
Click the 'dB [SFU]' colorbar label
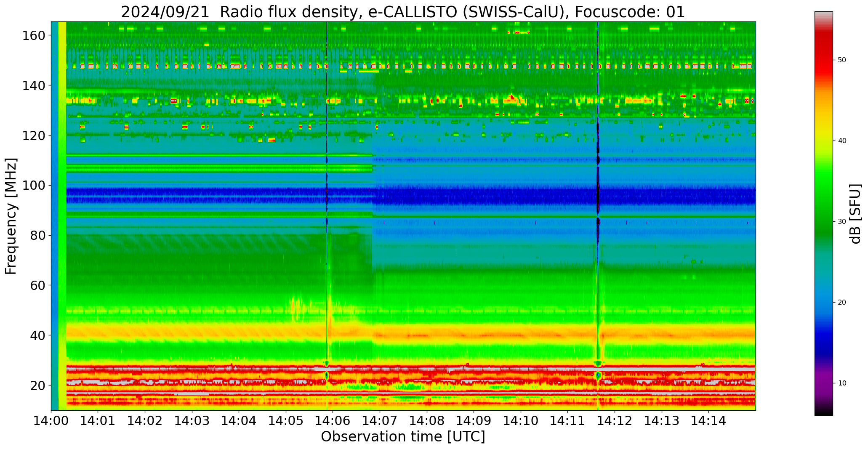click(x=855, y=214)
